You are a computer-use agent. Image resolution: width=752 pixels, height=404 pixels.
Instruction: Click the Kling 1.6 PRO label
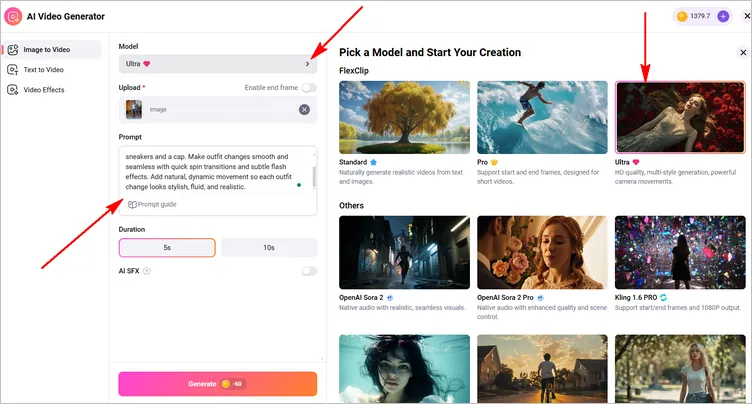coord(636,297)
